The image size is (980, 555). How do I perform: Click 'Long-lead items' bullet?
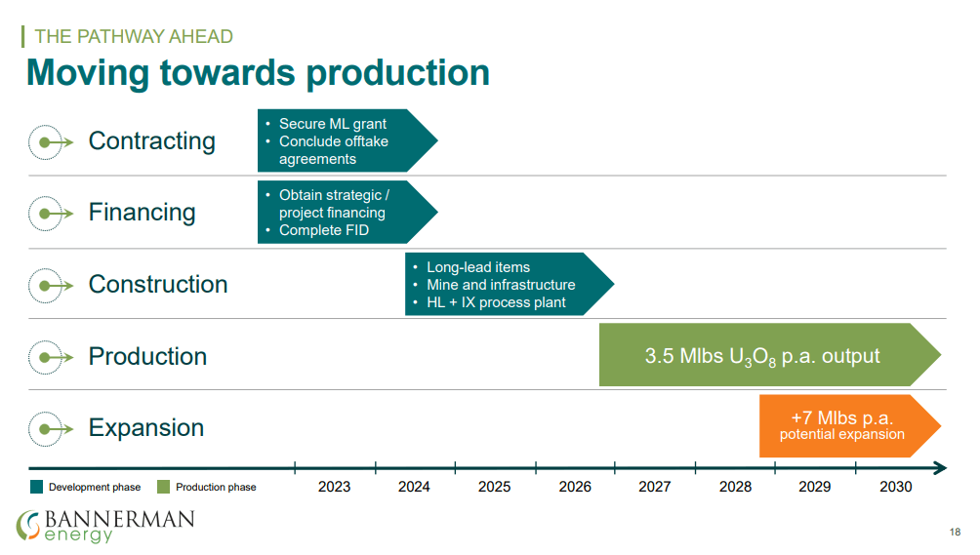[478, 267]
